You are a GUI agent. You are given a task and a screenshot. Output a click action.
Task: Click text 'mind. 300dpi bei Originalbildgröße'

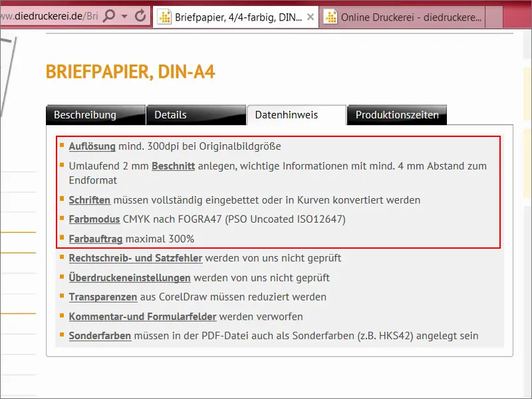199,146
